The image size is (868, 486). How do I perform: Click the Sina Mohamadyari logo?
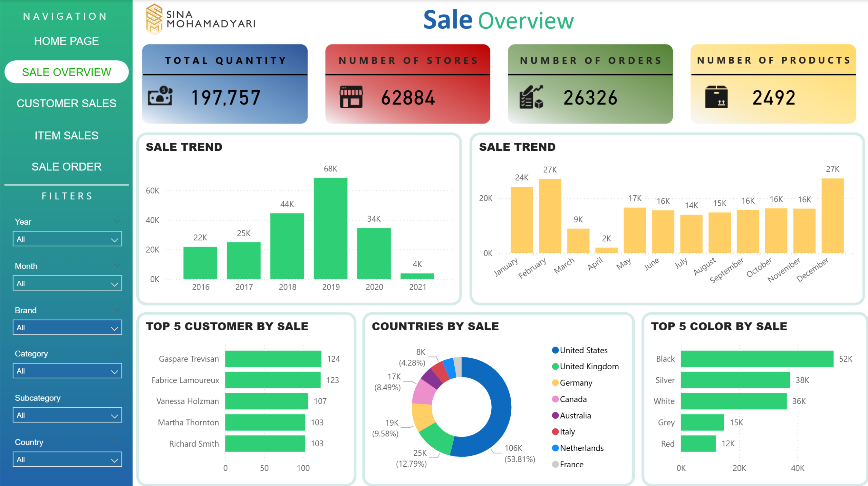[154, 19]
